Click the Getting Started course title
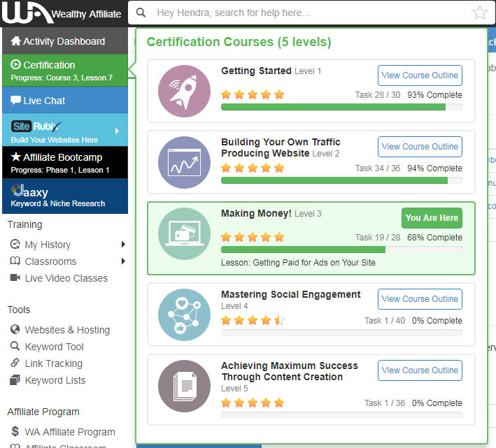The width and height of the screenshot is (496, 448). click(x=256, y=71)
